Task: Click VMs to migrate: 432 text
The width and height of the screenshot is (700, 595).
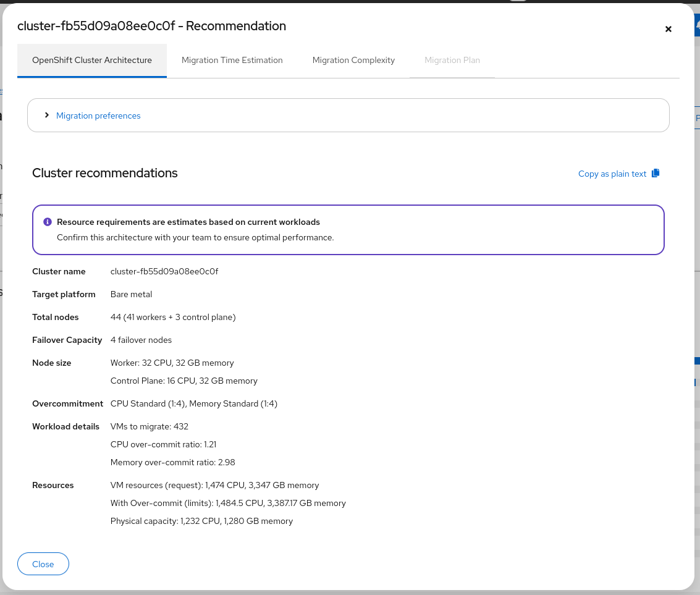Action: [x=149, y=426]
